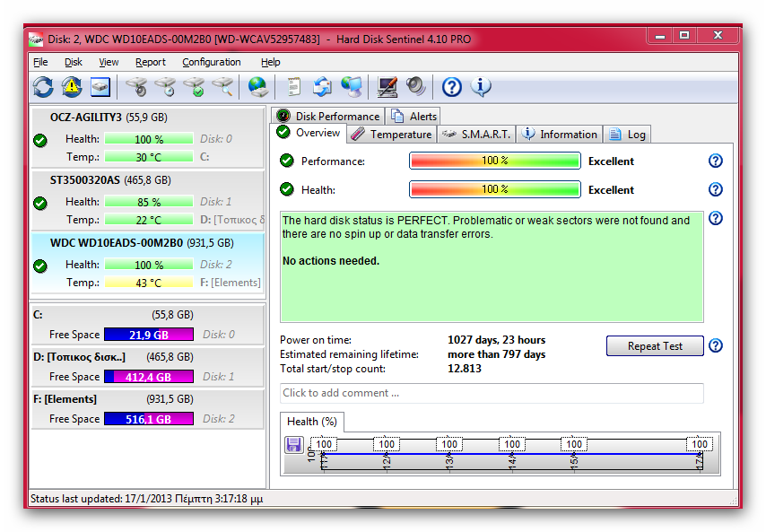Click the green check icon beside Performance label
This screenshot has width=766, height=532.
tap(287, 161)
